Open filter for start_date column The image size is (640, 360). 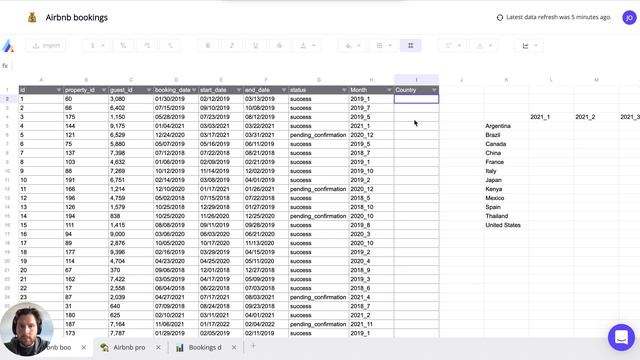point(239,90)
